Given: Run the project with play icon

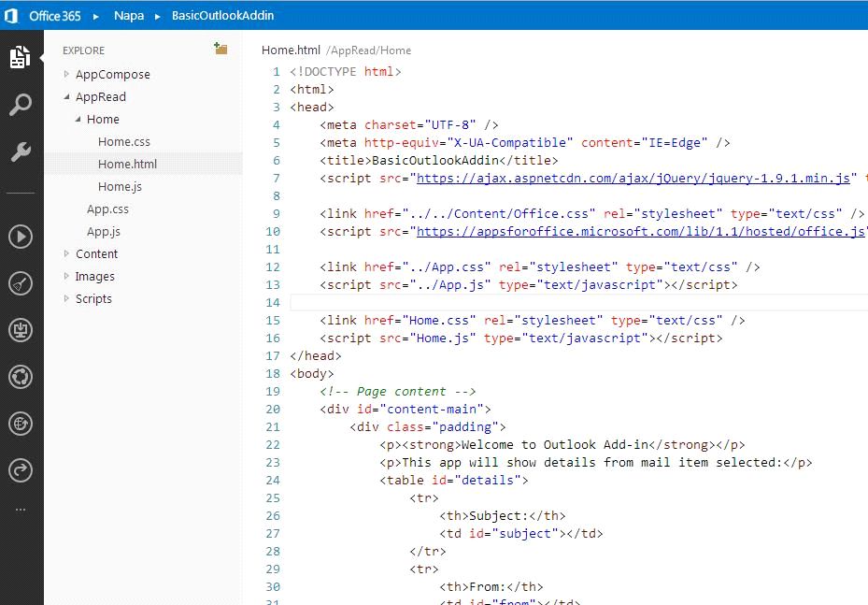Looking at the screenshot, I should coord(21,237).
